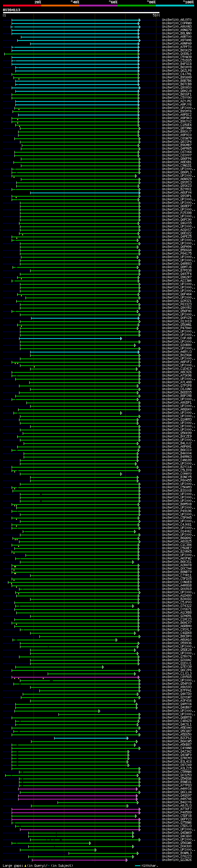Click the green ~80% identity legend segment
This screenshot has height=868, width=197.
[x=137, y=6]
